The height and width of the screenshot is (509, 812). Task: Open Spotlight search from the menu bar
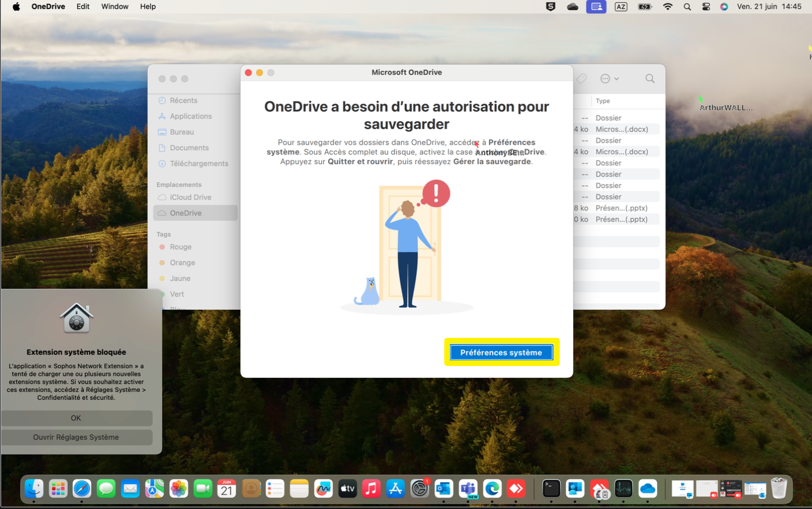point(687,7)
